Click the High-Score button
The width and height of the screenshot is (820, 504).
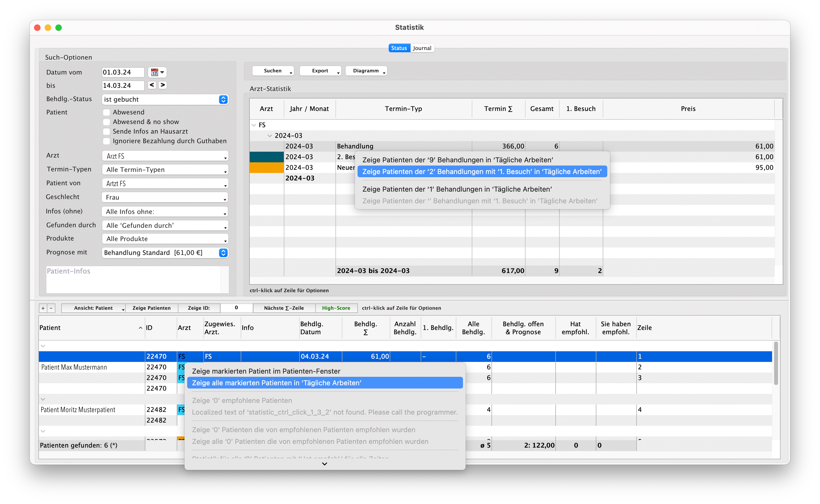coord(336,308)
